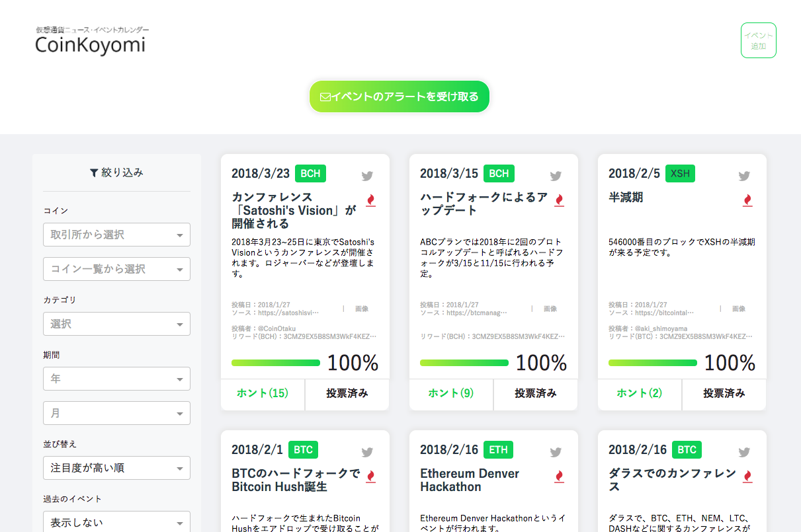This screenshot has width=801, height=532.
Task: Vote ホント(15) on the Satoshi's Vision card
Action: point(263,393)
